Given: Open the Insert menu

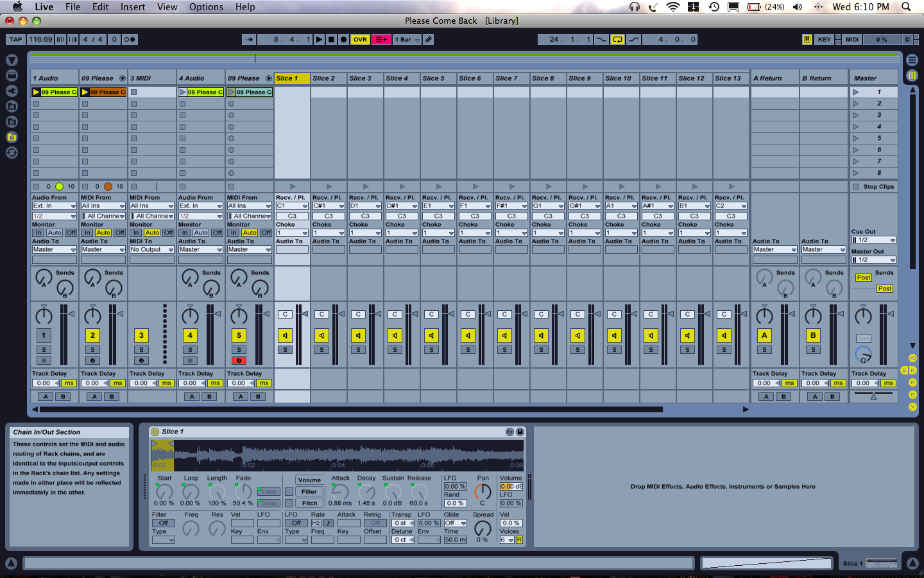Looking at the screenshot, I should (133, 6).
